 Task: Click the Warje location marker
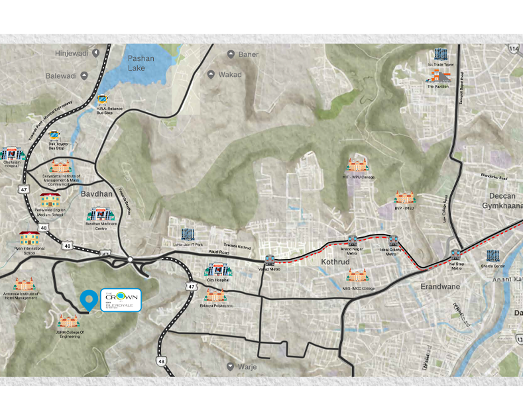pyautogui.click(x=230, y=366)
